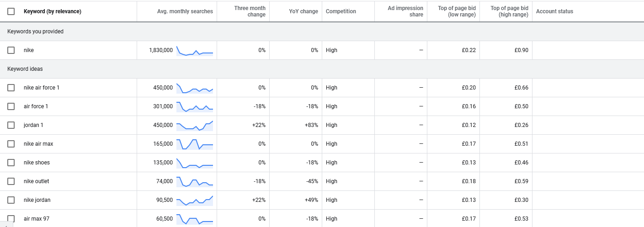View the nike outlet trend sparkline

pos(195,182)
